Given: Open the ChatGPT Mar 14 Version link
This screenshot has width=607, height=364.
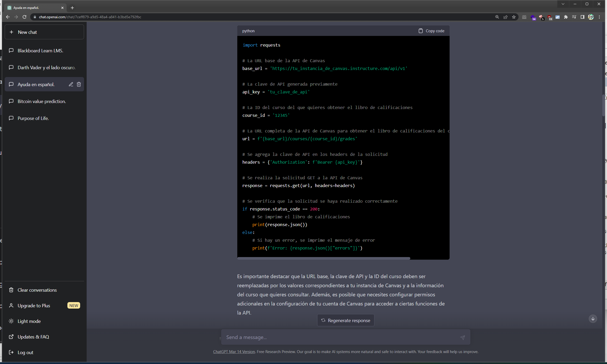Looking at the screenshot, I should tap(234, 352).
